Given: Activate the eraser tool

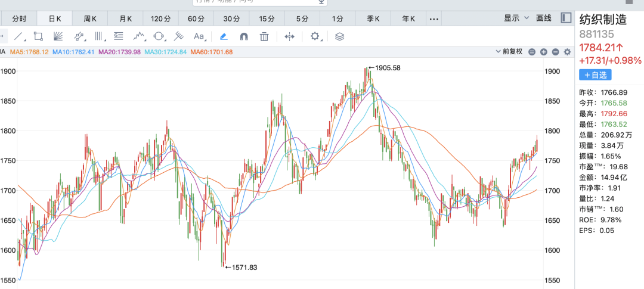Looking at the screenshot, I should coord(224,36).
